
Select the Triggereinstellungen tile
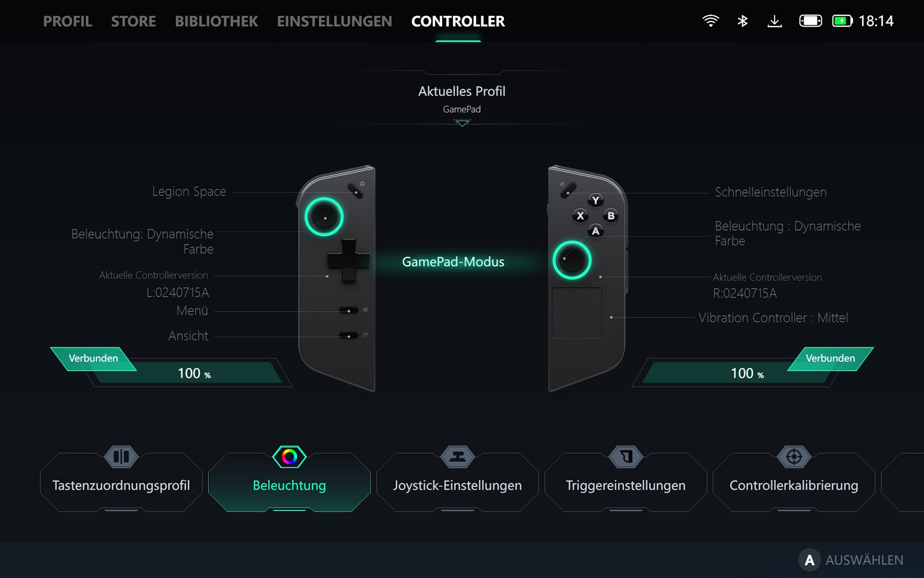(626, 482)
